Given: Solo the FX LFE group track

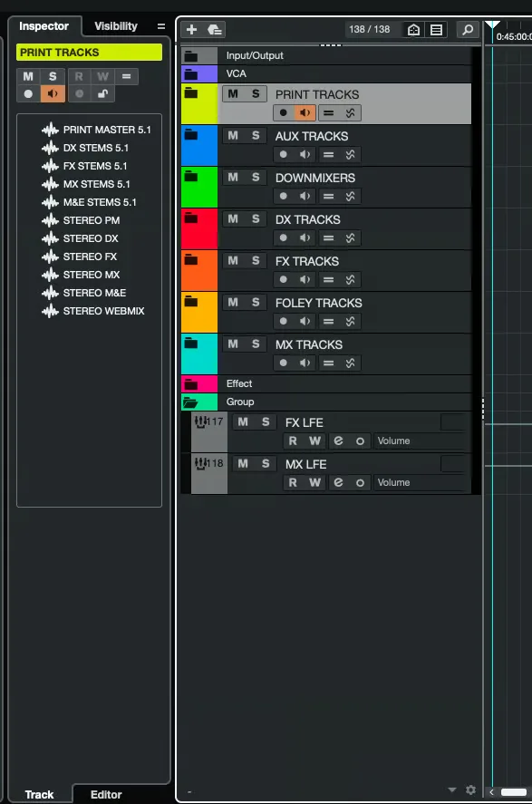Looking at the screenshot, I should coord(266,421).
